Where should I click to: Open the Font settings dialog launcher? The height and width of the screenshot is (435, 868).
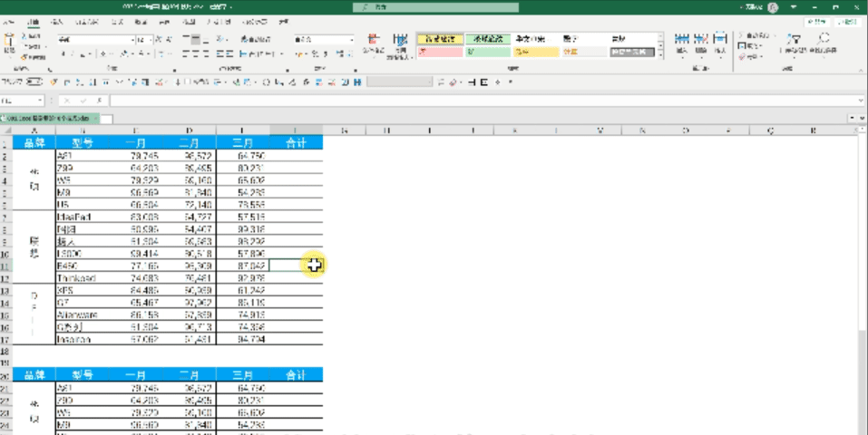(x=174, y=70)
